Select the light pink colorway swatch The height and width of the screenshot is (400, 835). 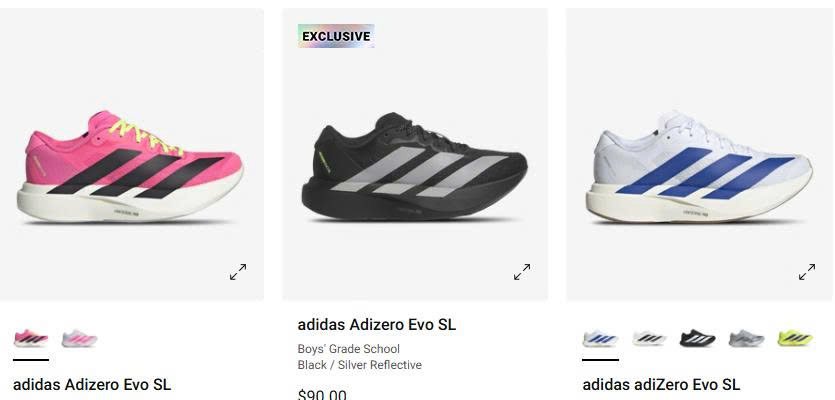[x=79, y=338]
